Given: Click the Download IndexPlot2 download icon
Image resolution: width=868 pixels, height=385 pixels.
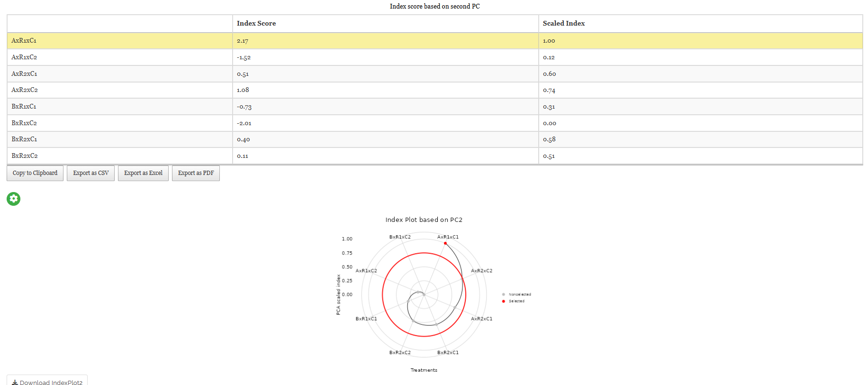Looking at the screenshot, I should 15,382.
